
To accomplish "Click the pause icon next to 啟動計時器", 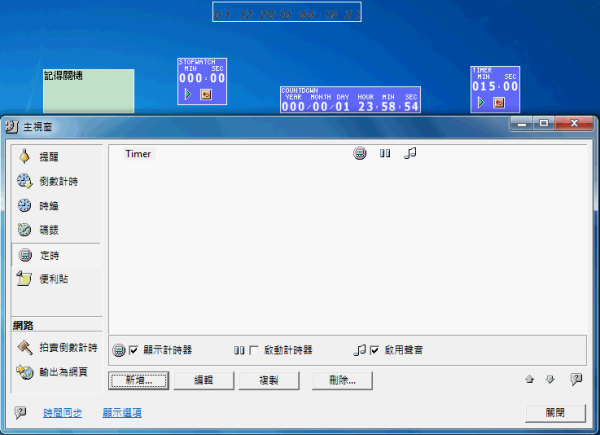I will (x=239, y=350).
